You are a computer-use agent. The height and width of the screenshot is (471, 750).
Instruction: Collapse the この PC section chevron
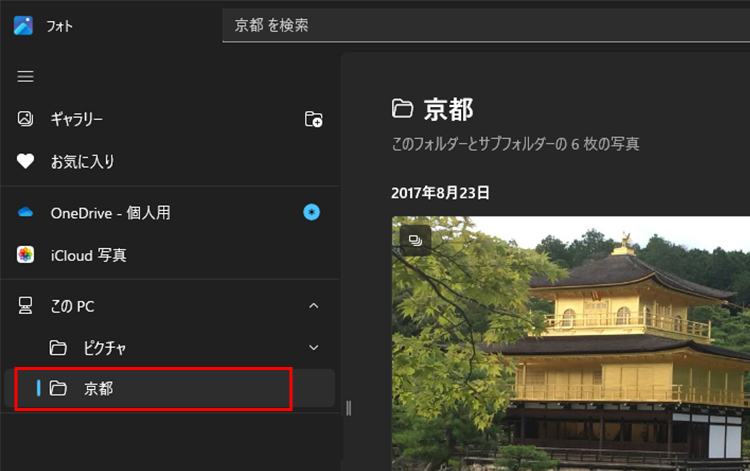[x=313, y=306]
